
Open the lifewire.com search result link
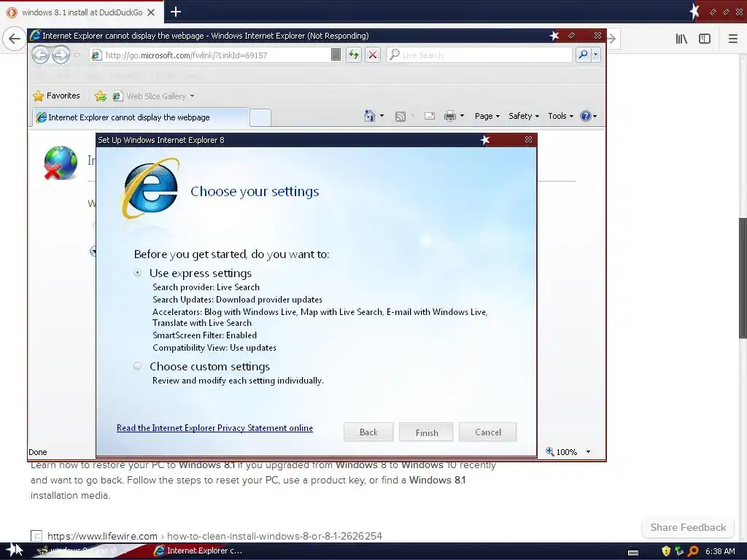coord(214,536)
